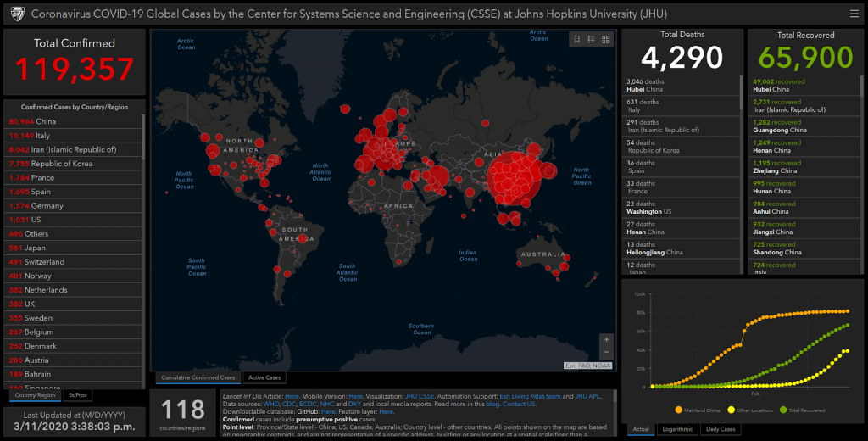868x441 pixels.
Task: Open Esri Living Atlas team link
Action: pyautogui.click(x=530, y=396)
